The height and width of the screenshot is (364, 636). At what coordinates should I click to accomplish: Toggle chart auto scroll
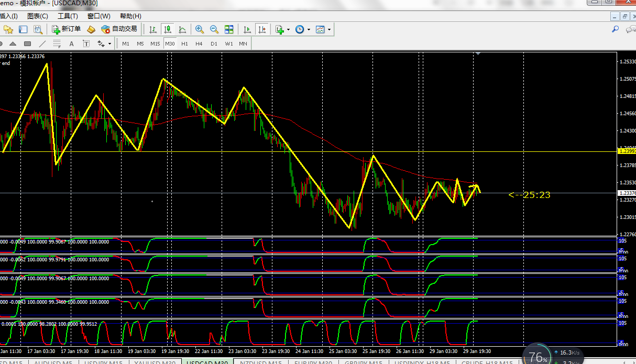(x=247, y=29)
